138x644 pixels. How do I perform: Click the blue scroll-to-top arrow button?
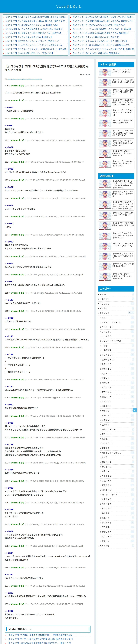tap(135, 410)
